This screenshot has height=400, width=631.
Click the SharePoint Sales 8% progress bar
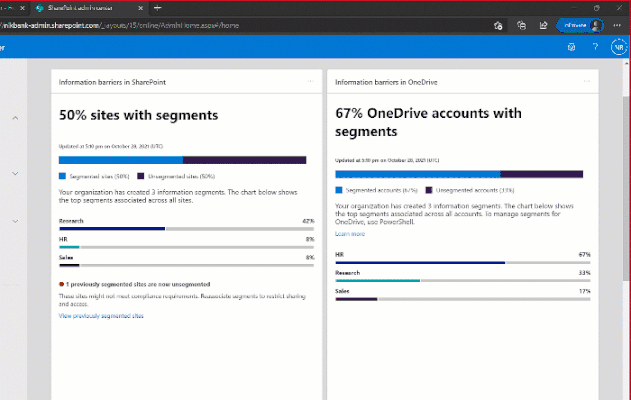186,265
